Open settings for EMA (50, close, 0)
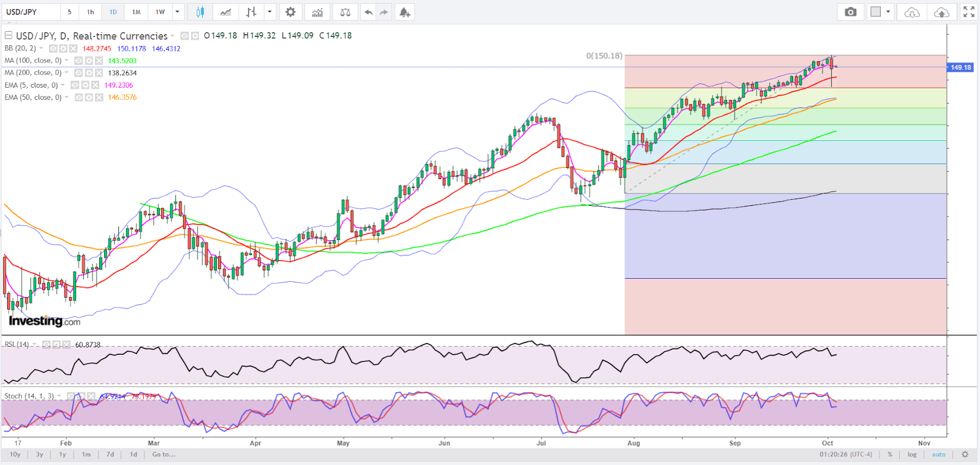 pos(89,97)
